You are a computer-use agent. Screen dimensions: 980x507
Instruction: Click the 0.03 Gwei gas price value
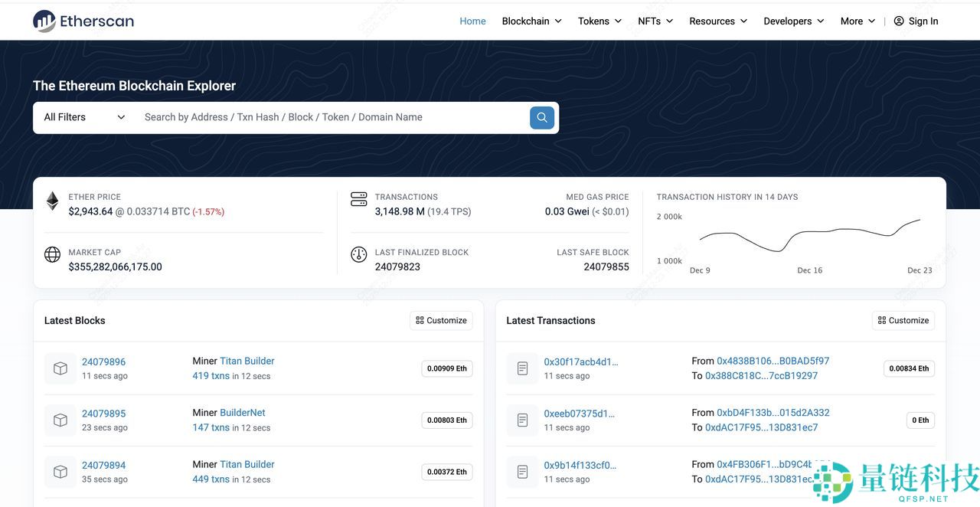(x=567, y=211)
